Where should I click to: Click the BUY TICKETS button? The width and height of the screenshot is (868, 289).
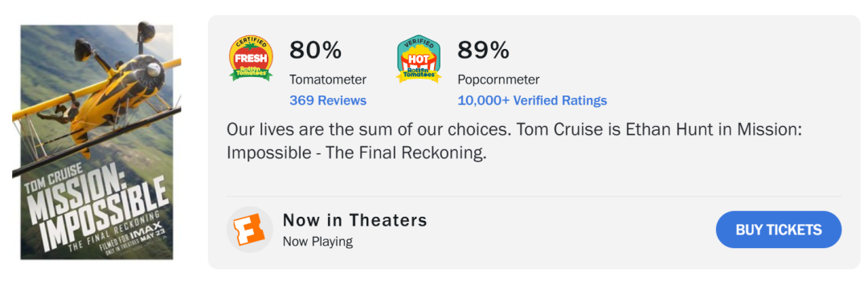(778, 230)
